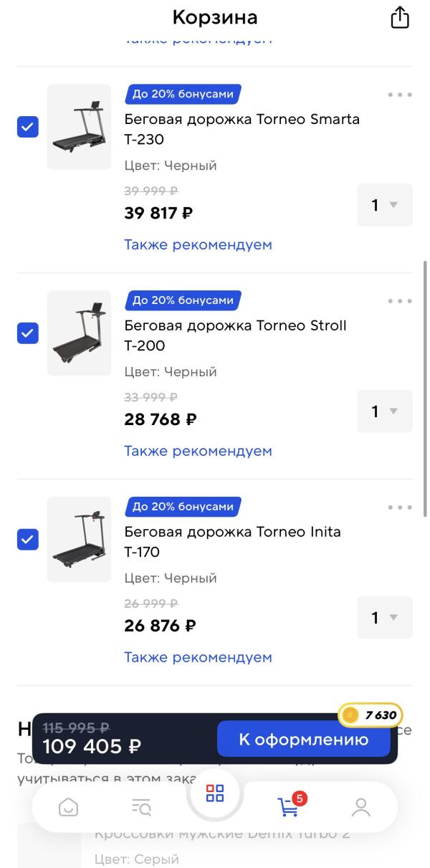Image resolution: width=430 pixels, height=868 pixels.
Task: Open more options for Torneo Stroll T-200
Action: click(399, 301)
